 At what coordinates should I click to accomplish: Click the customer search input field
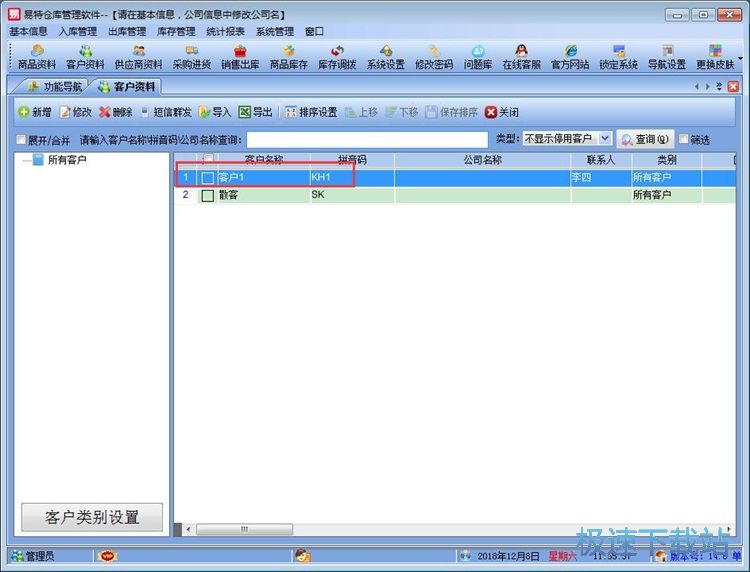tap(367, 139)
